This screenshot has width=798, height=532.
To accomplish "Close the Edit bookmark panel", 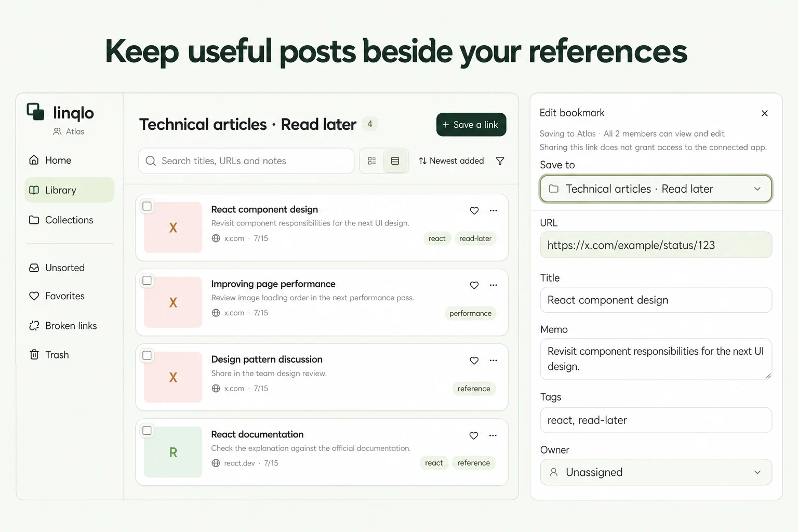I will click(764, 113).
